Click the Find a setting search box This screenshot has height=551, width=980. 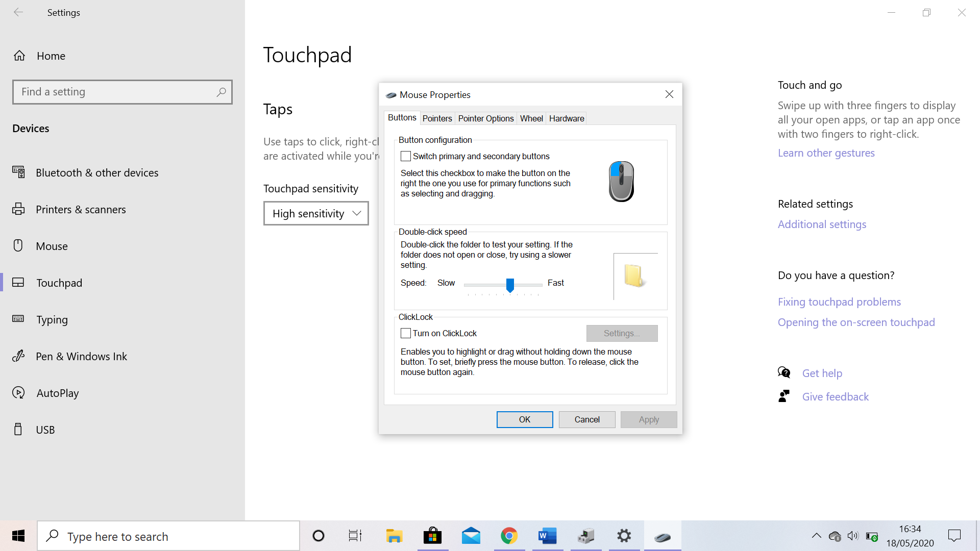click(x=122, y=92)
